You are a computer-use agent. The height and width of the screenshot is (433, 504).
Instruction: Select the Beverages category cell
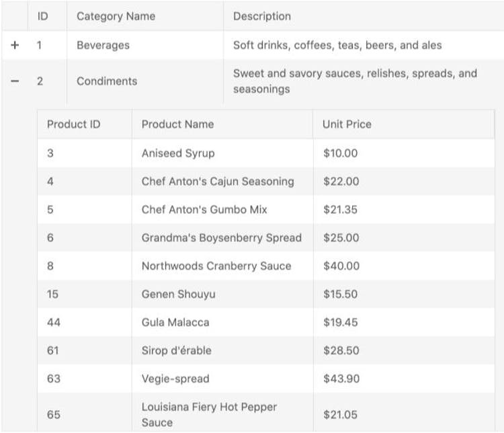tap(103, 45)
